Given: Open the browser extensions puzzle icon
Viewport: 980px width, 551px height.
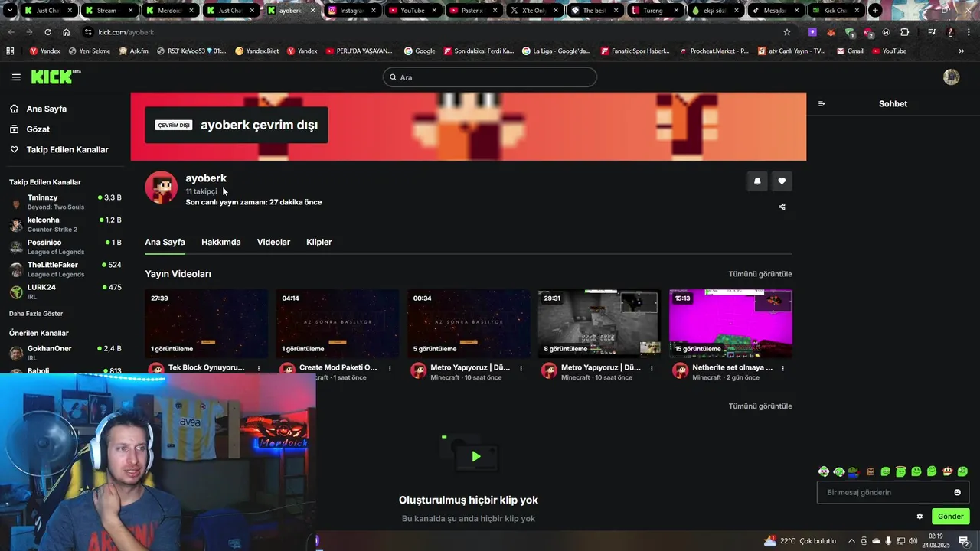Looking at the screenshot, I should [905, 32].
